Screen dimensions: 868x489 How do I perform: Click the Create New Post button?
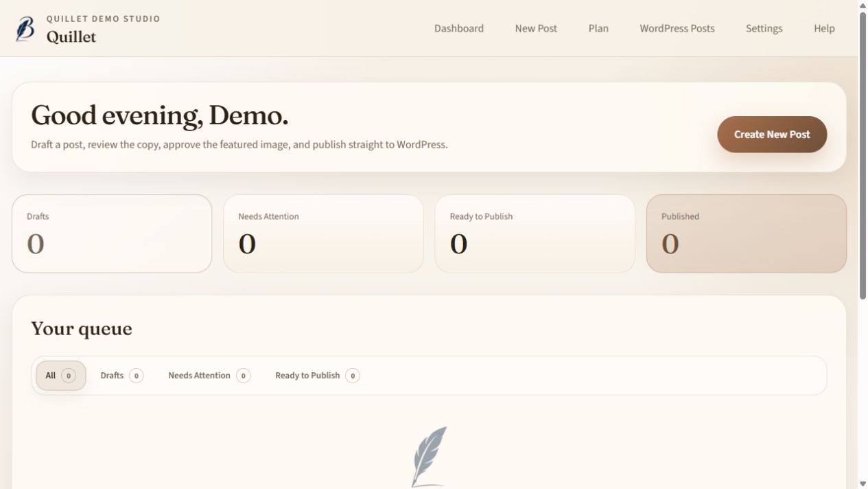pyautogui.click(x=772, y=134)
